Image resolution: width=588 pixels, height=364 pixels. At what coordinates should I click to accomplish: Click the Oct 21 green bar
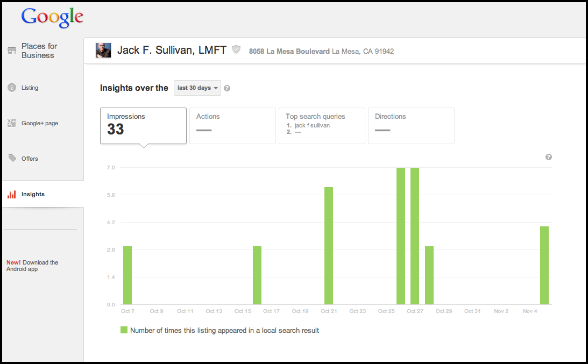329,246
